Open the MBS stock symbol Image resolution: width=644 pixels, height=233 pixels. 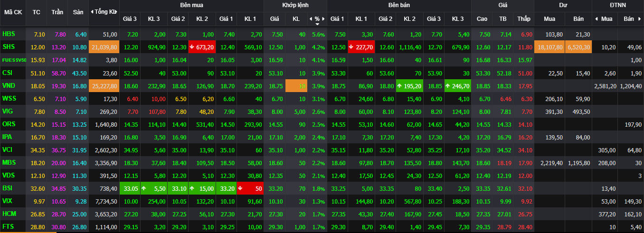click(9, 162)
